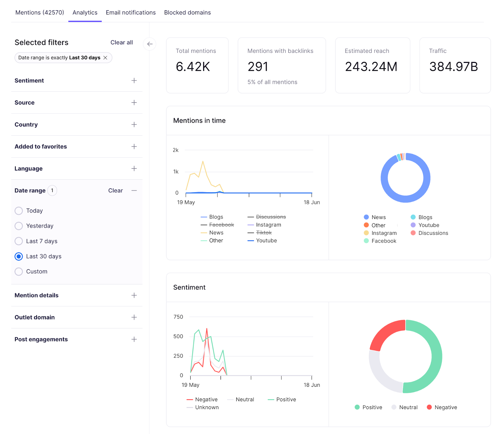Expand the Source filter section
Viewport: 504px width, 434px height.
[x=134, y=103]
